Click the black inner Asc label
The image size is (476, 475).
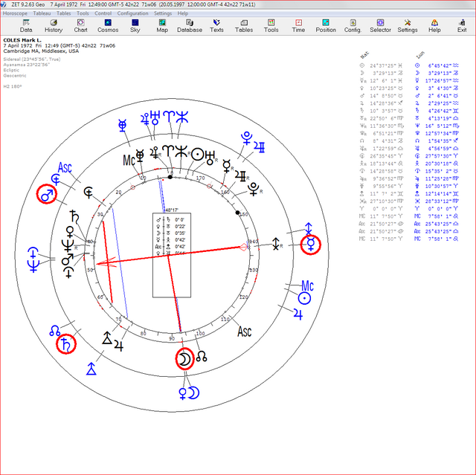pyautogui.click(x=245, y=332)
